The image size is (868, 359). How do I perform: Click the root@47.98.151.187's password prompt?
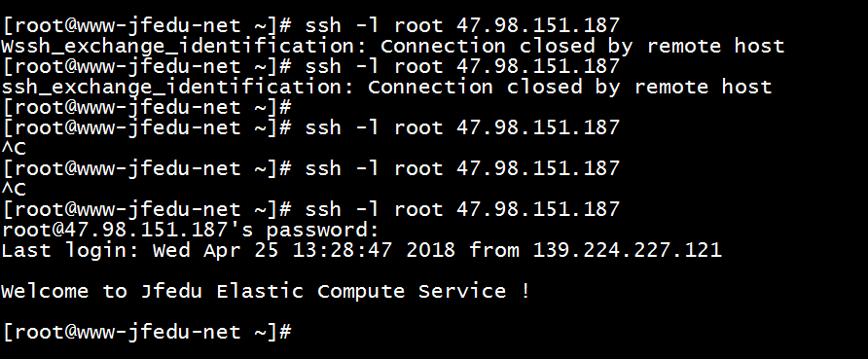click(x=191, y=230)
